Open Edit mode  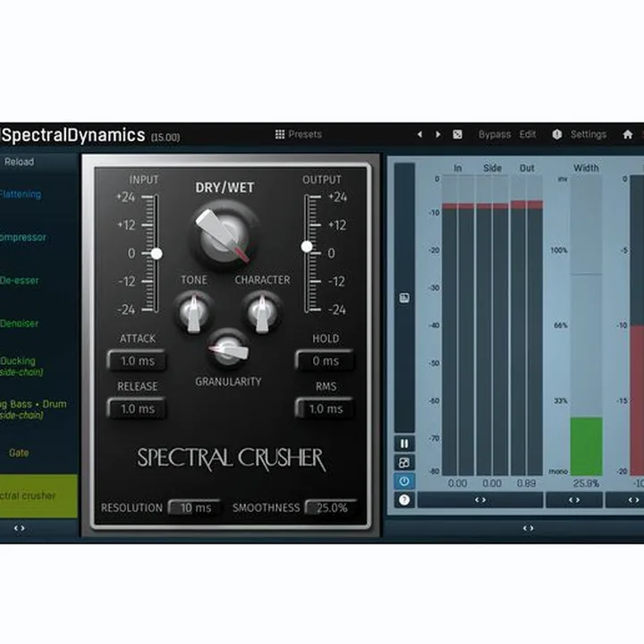528,134
